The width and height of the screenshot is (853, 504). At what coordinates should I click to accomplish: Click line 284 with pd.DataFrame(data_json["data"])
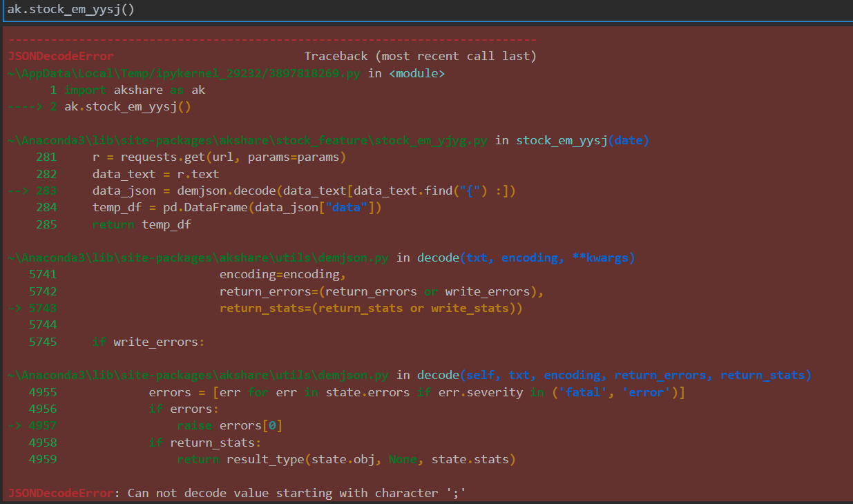click(209, 208)
